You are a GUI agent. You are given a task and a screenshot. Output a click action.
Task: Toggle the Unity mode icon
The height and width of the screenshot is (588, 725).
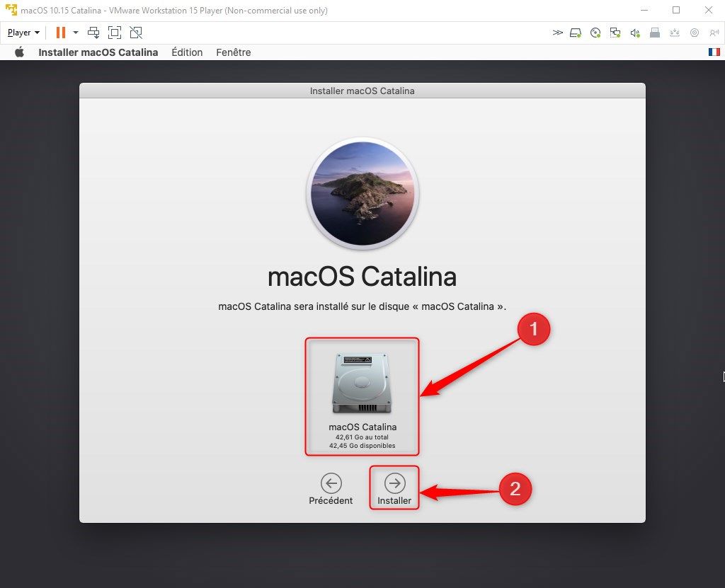(x=136, y=33)
